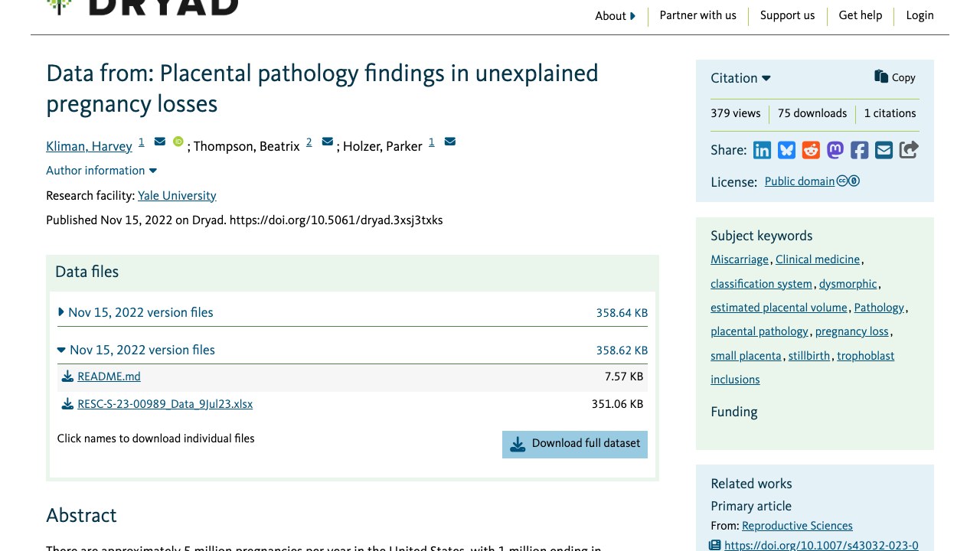Open Yale University research facility link
The image size is (980, 551).
[x=177, y=196]
